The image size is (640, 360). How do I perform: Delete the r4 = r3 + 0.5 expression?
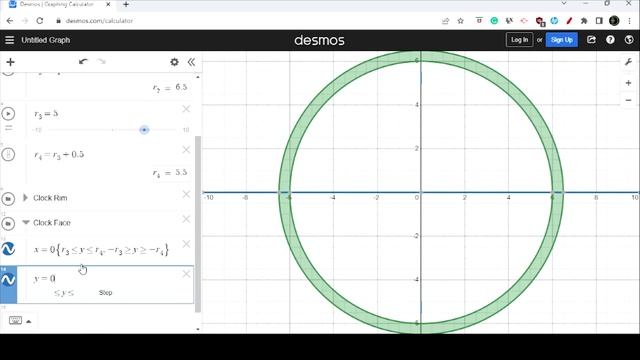tap(186, 150)
